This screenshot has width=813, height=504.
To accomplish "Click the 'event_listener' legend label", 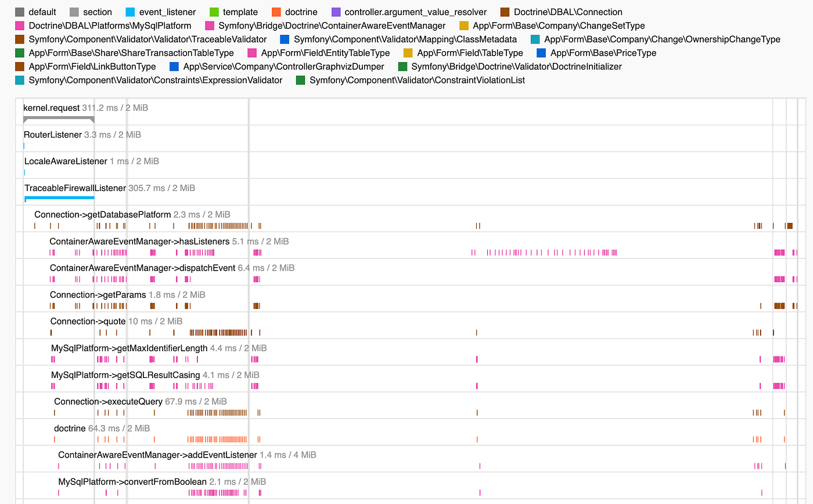I will pos(167,12).
